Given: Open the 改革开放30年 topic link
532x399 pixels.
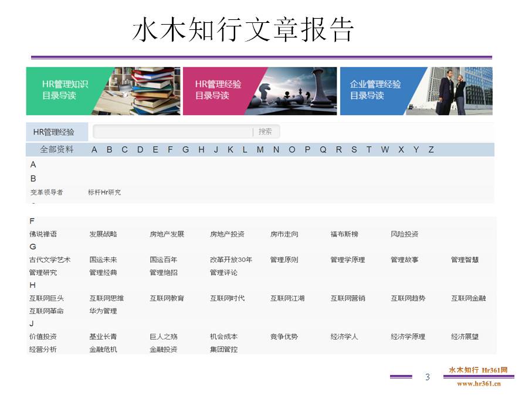Looking at the screenshot, I should (231, 260).
